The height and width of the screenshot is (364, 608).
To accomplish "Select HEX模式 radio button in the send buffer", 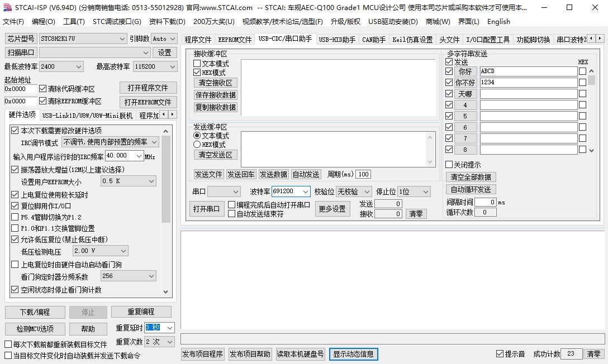I will point(197,145).
